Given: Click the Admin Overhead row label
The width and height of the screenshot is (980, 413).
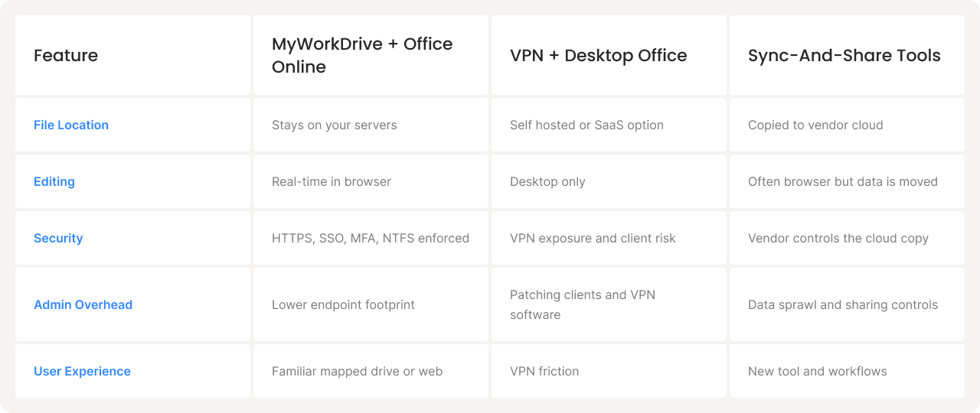Looking at the screenshot, I should coord(83,304).
